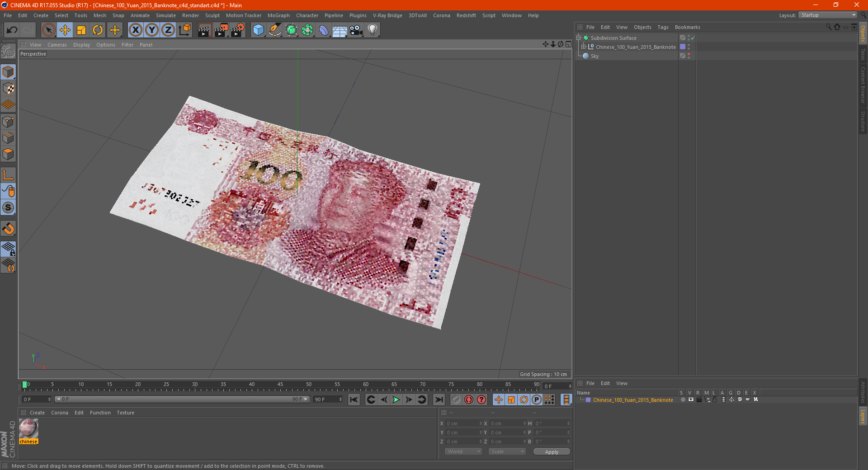868x470 pixels.
Task: Open material manager Texture menu
Action: [x=125, y=413]
